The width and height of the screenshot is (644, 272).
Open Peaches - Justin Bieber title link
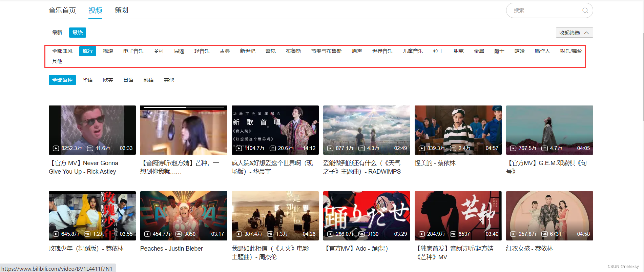(x=171, y=249)
